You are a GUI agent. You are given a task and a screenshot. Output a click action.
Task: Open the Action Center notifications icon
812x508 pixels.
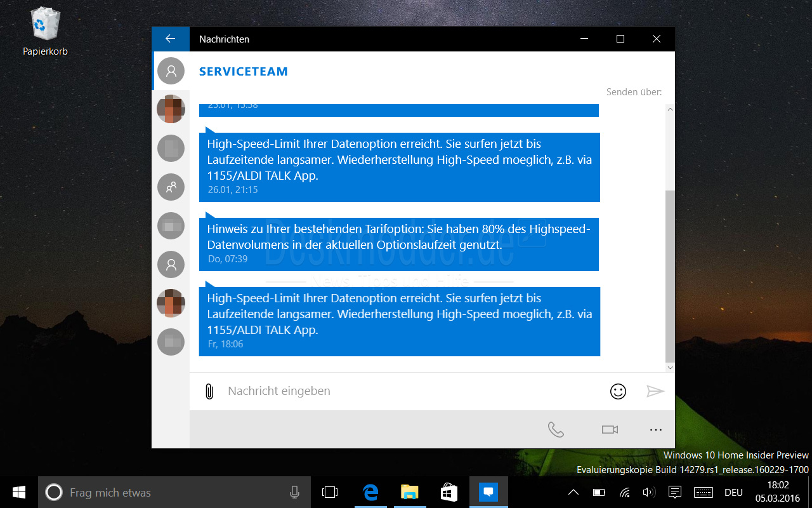[676, 492]
